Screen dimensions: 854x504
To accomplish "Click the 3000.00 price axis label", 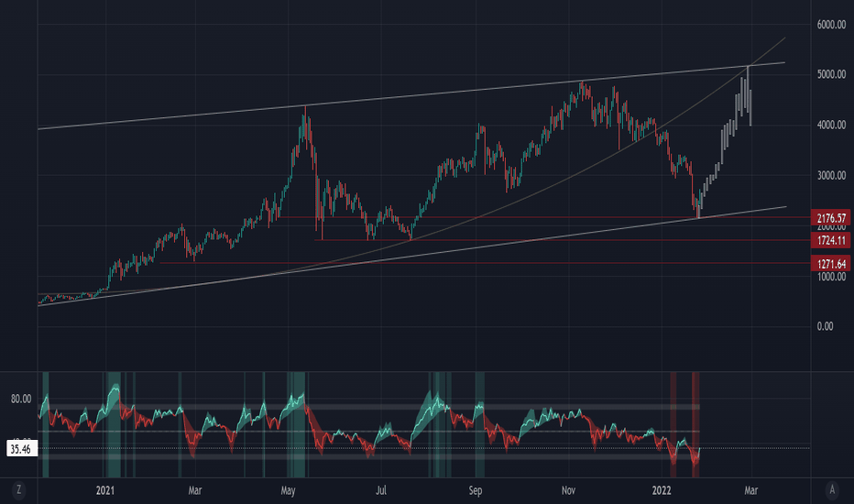I will click(x=831, y=175).
